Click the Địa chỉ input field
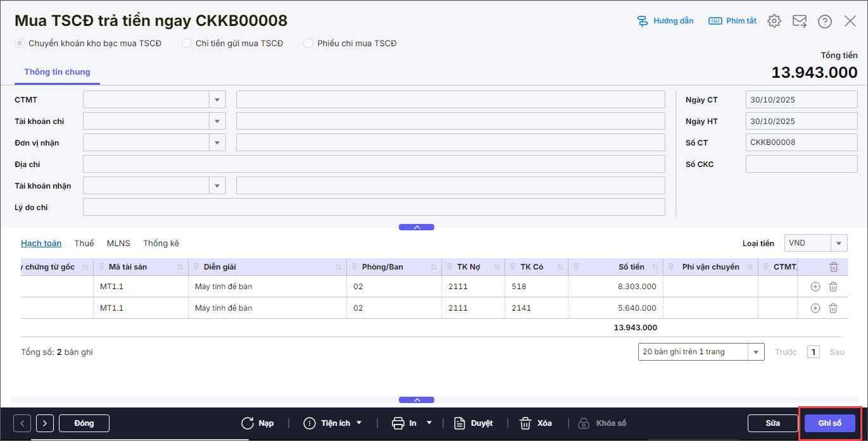Screen dimensions: 868x441 (x=374, y=164)
